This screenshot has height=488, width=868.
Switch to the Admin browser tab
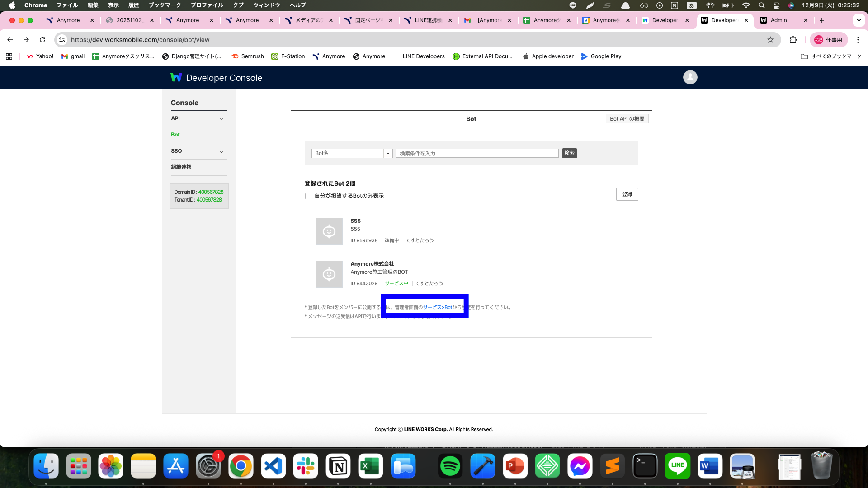click(x=778, y=20)
